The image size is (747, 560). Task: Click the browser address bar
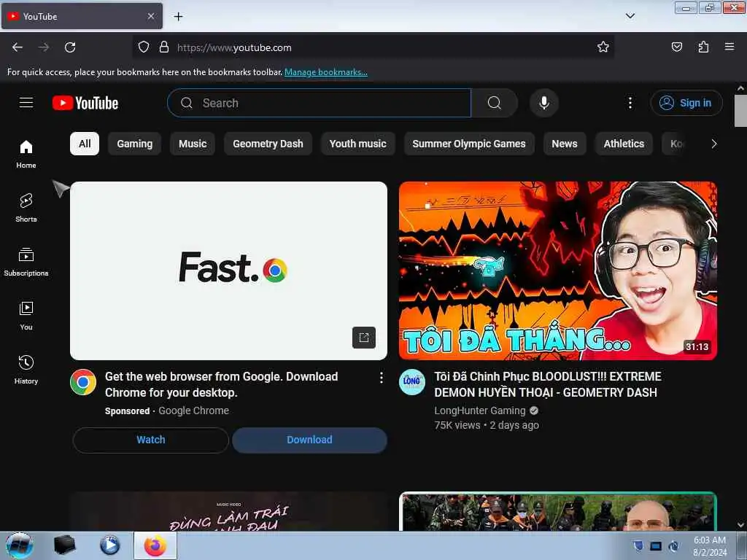pyautogui.click(x=373, y=47)
